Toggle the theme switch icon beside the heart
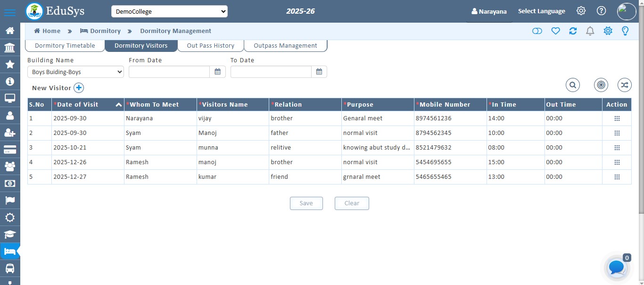644x285 pixels. pos(537,31)
